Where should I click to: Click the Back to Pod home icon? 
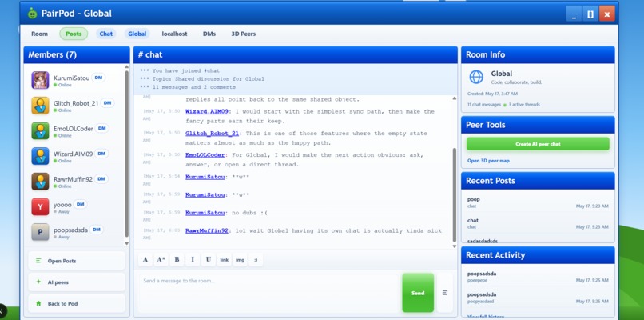[38, 303]
